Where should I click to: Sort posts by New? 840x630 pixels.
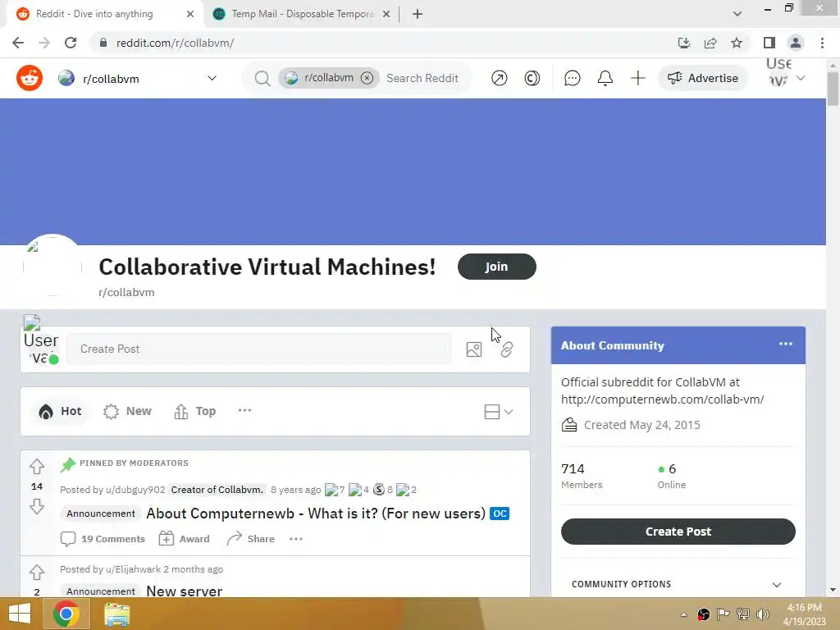(127, 411)
